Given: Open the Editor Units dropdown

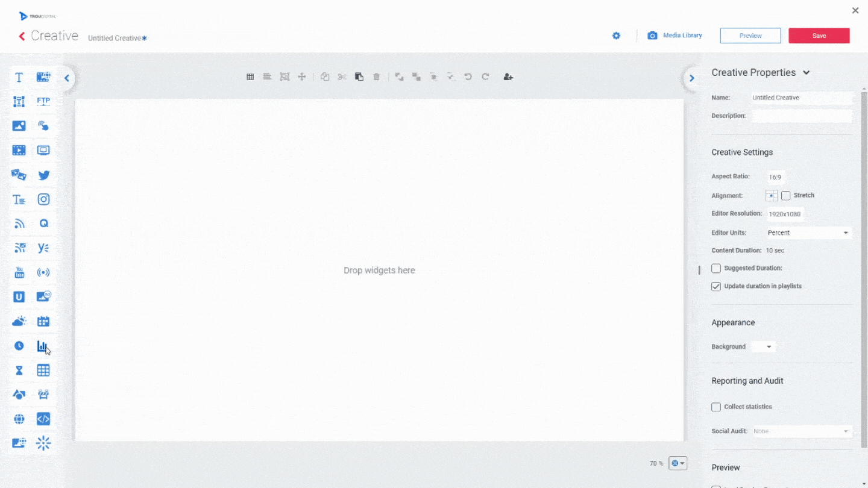Looking at the screenshot, I should tap(809, 233).
